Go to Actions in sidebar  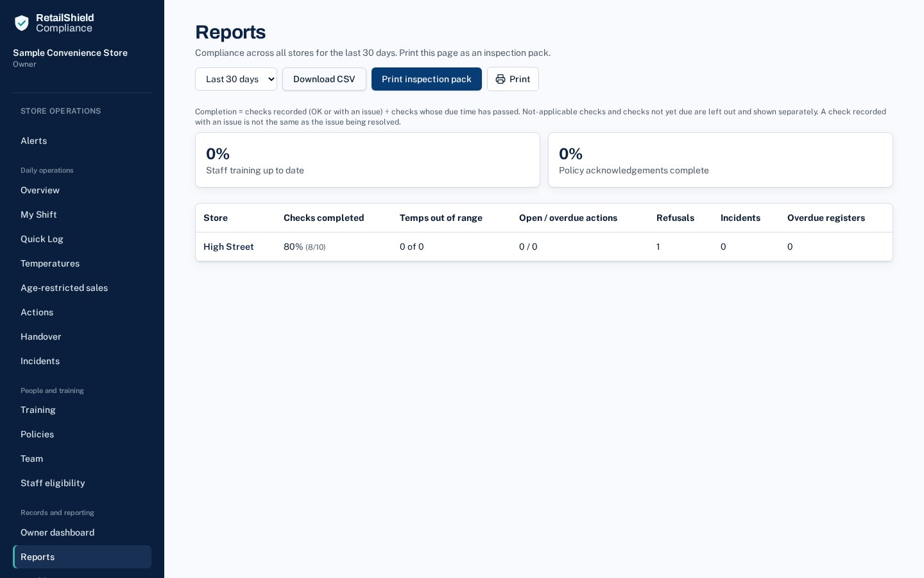click(82, 312)
